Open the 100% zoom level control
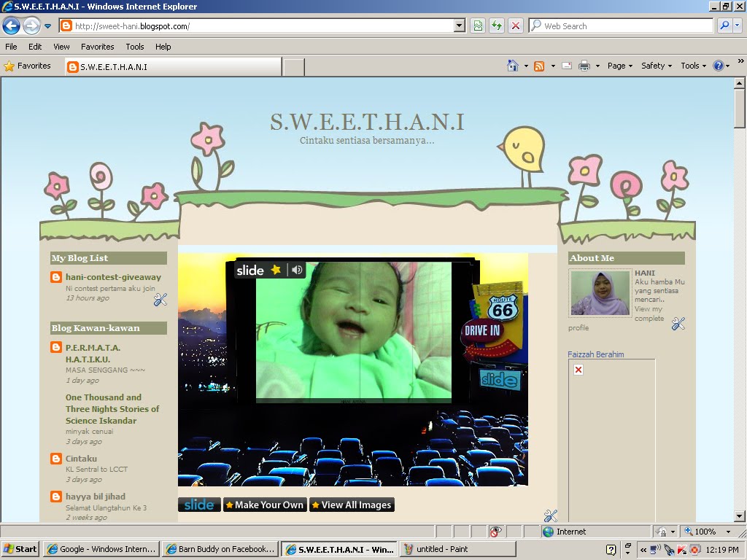Screen dimensions: 747x560 click(707, 532)
